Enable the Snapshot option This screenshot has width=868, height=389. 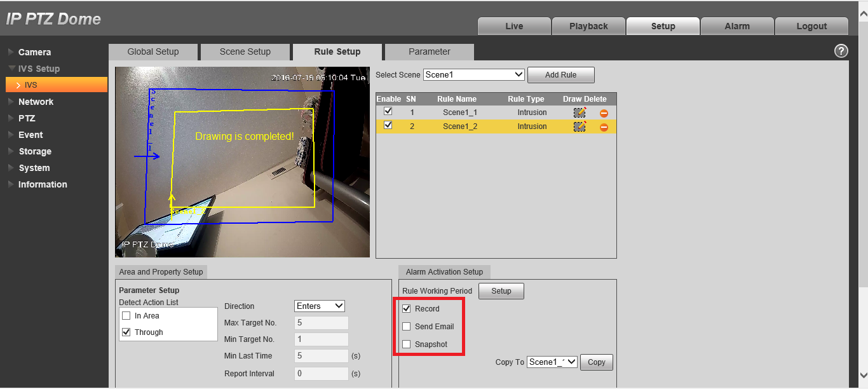[x=407, y=345]
